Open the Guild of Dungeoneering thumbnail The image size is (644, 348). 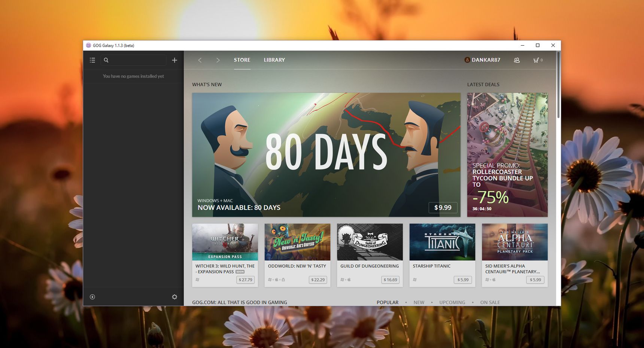(x=370, y=242)
